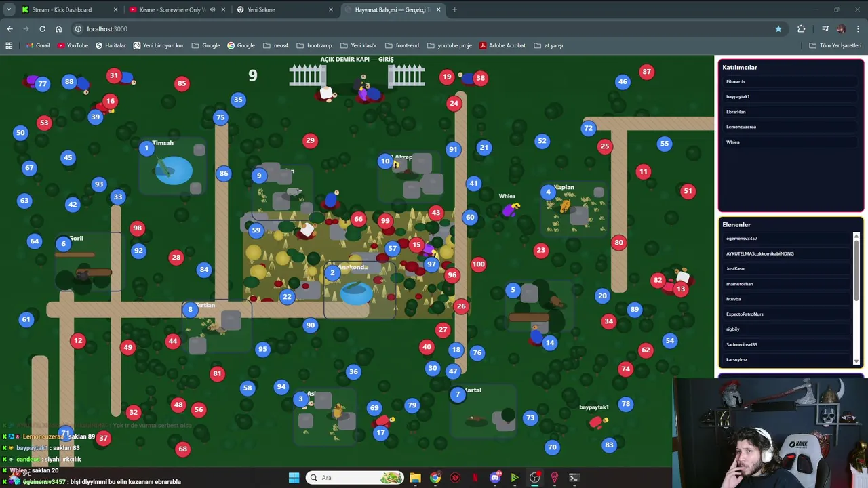Open Adobe Acrobat bookmark
Image resolution: width=868 pixels, height=488 pixels.
(502, 45)
